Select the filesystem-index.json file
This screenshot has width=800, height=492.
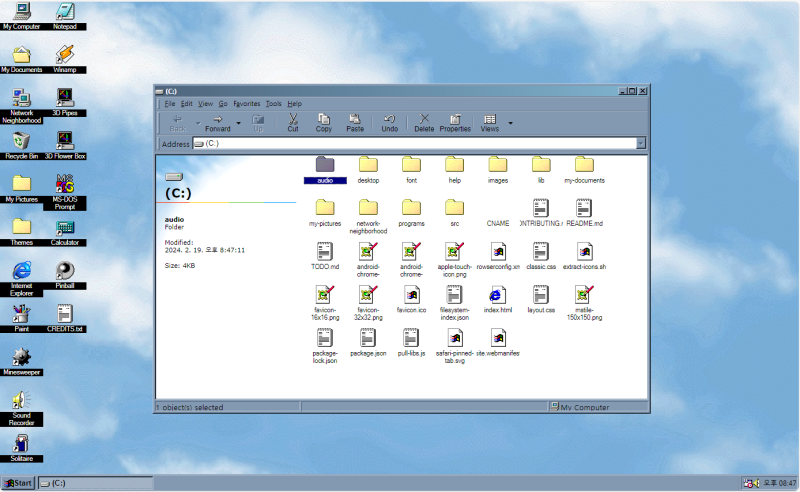pos(455,303)
